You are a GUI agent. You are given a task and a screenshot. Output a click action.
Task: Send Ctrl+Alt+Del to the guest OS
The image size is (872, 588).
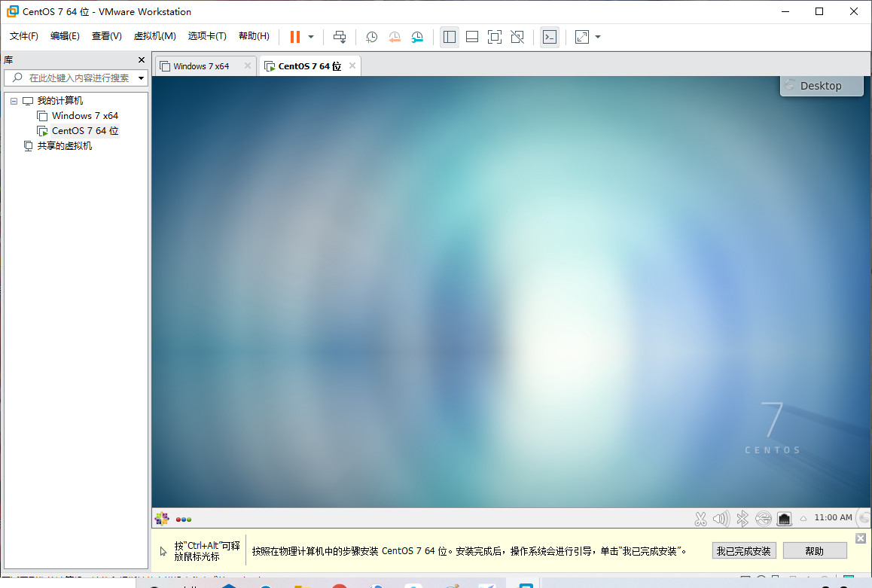pos(340,36)
